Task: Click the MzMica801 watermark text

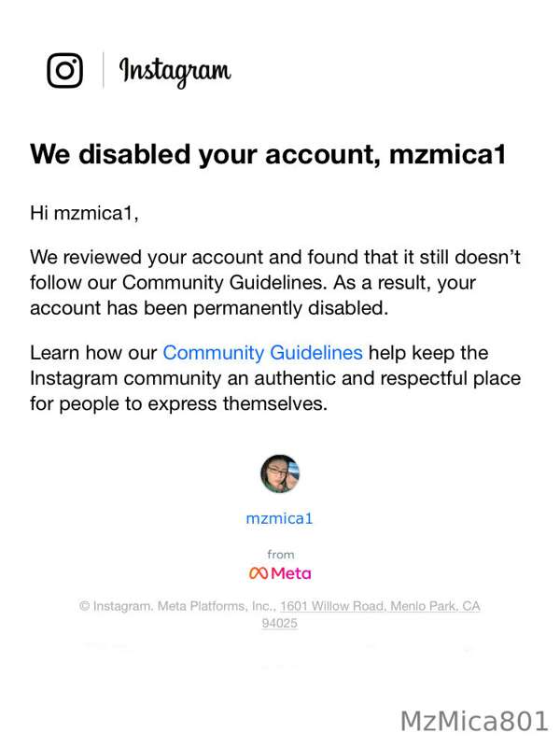Action: (474, 721)
